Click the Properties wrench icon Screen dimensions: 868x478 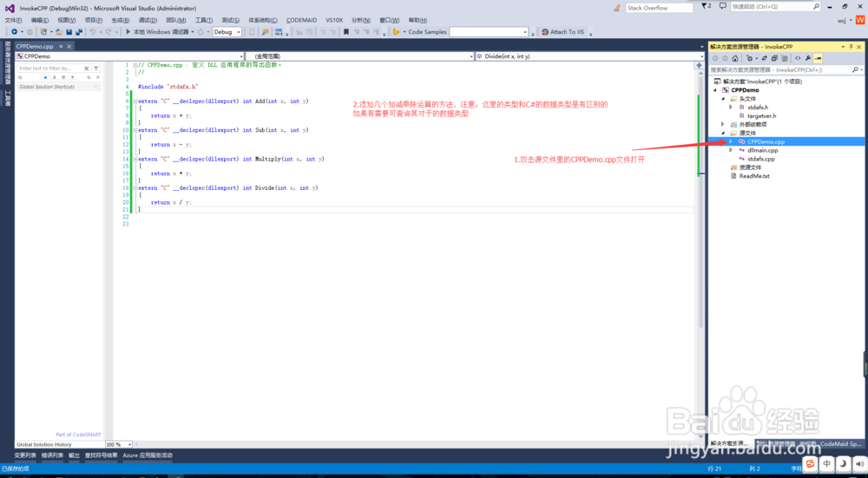[x=807, y=58]
